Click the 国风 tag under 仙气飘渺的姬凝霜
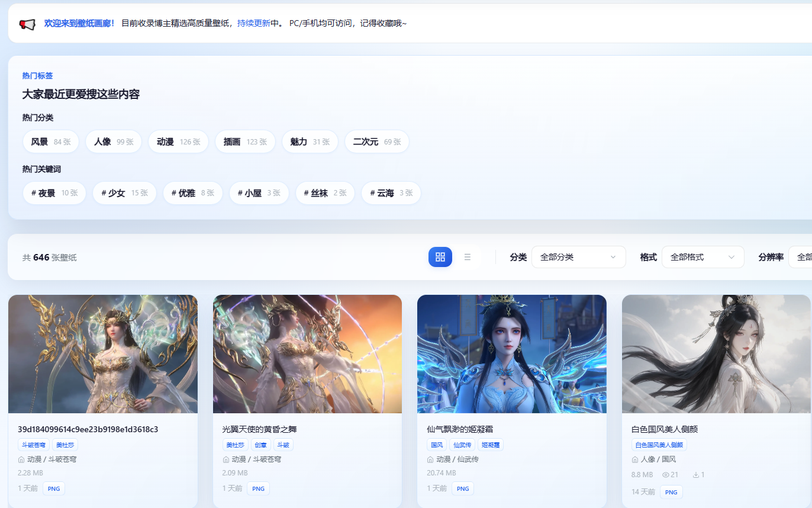Screen dimensions: 812x508 [437, 445]
